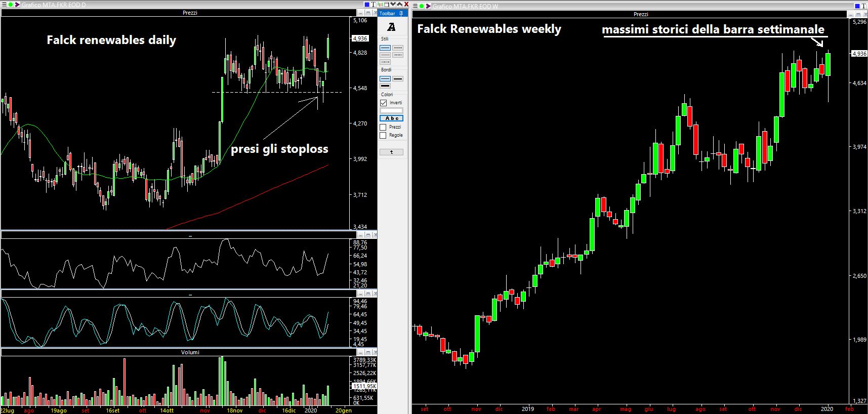Click the blue square icon above the daily chart
The width and height of the screenshot is (868, 414).
click(x=367, y=4)
